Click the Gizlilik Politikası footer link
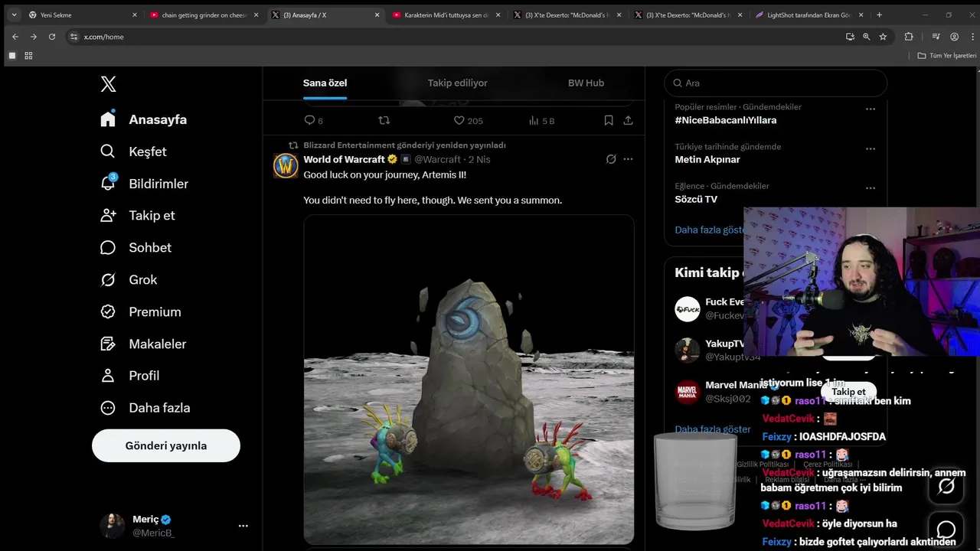980x551 pixels. click(763, 465)
